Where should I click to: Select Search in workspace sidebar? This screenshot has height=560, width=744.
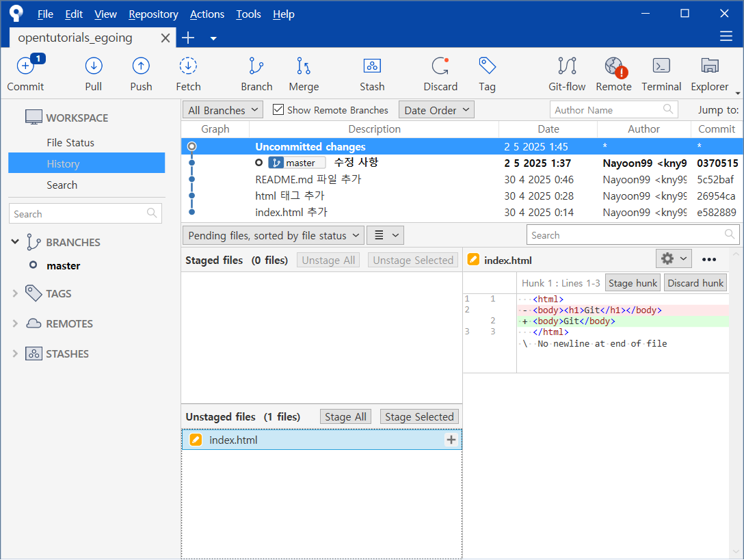tap(62, 185)
